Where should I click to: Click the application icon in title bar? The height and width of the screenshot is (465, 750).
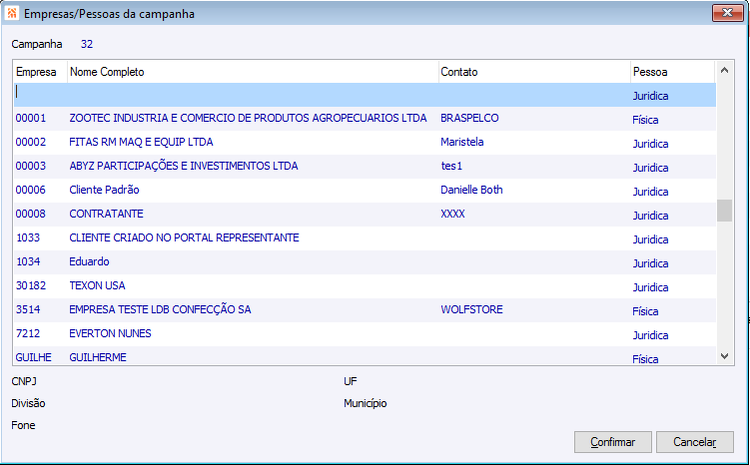11,13
